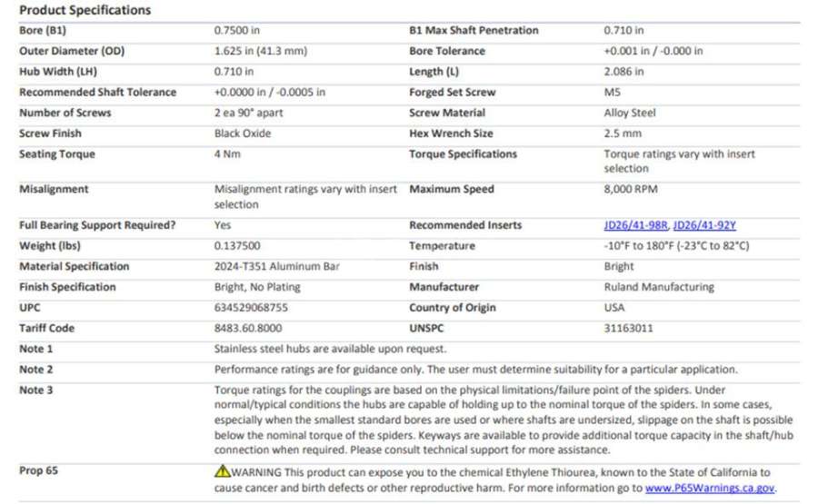818x504 pixels.
Task: Select the 2 ea 90° apart value
Action: point(249,113)
